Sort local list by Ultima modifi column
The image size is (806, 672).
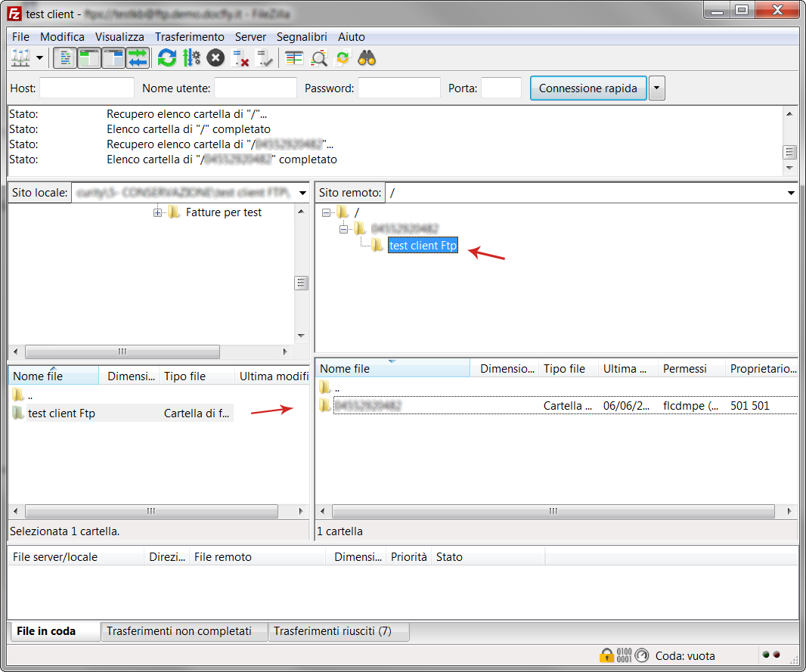pyautogui.click(x=272, y=376)
